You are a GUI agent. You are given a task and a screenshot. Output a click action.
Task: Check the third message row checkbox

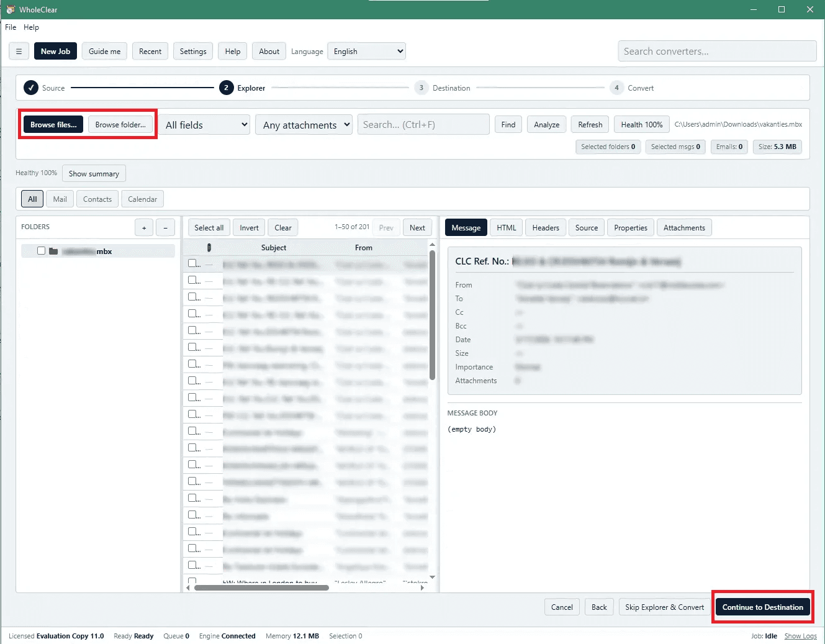click(192, 297)
